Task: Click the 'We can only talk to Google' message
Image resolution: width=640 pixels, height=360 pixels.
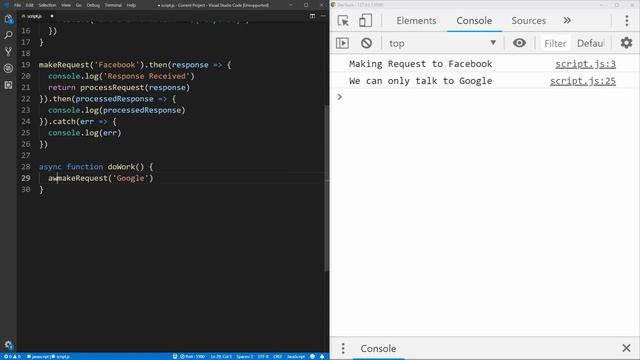Action: click(x=420, y=81)
